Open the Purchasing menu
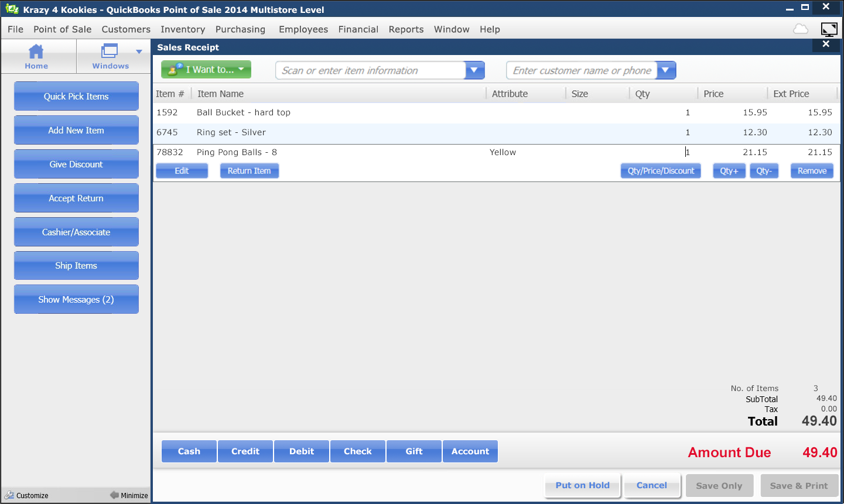 tap(240, 29)
